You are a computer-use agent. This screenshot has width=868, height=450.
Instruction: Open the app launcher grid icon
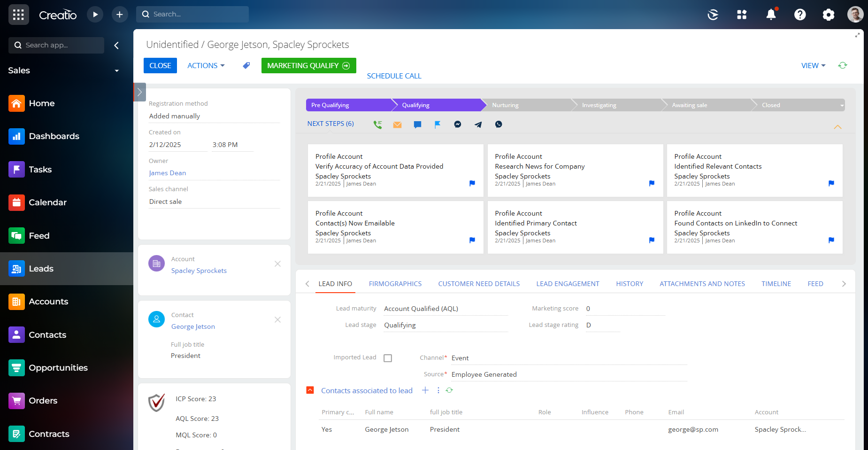click(18, 15)
